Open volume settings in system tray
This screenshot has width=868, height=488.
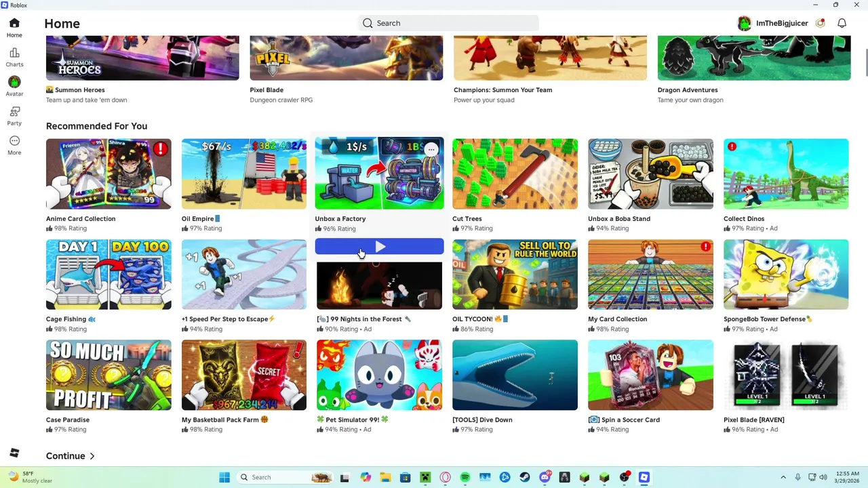824,477
